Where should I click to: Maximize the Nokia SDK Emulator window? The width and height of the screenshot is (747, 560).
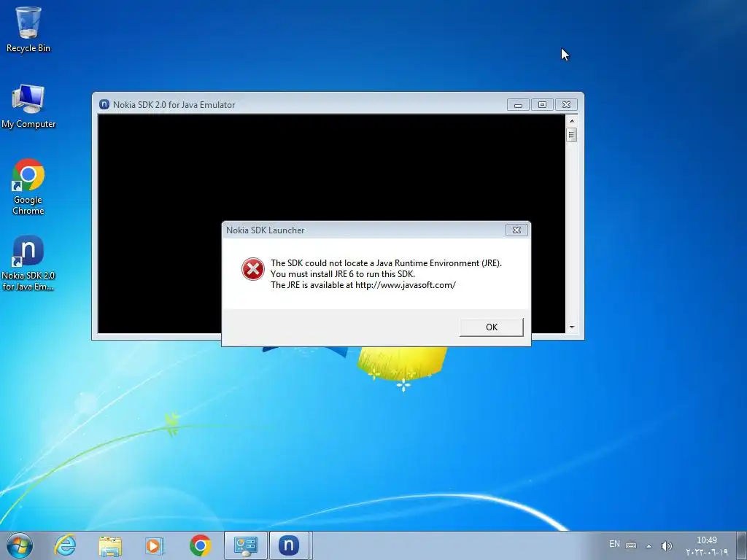(542, 105)
